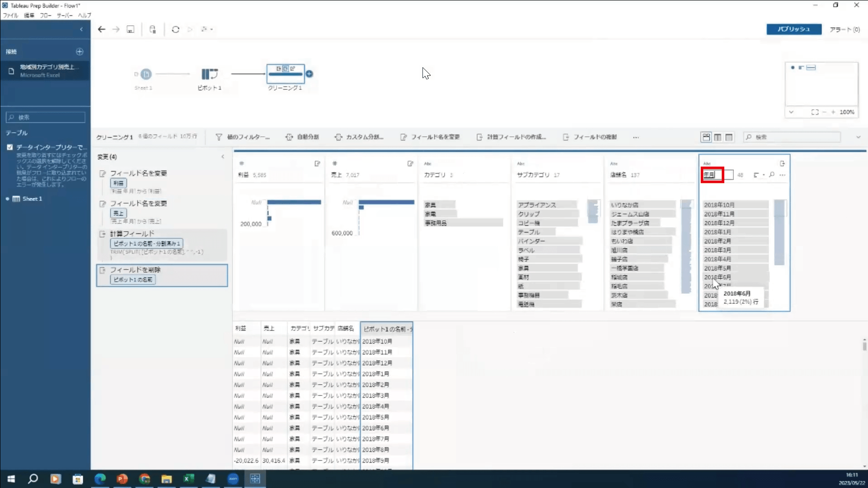Refresh the flow using circular arrows icon
The height and width of the screenshot is (488, 868).
[176, 29]
